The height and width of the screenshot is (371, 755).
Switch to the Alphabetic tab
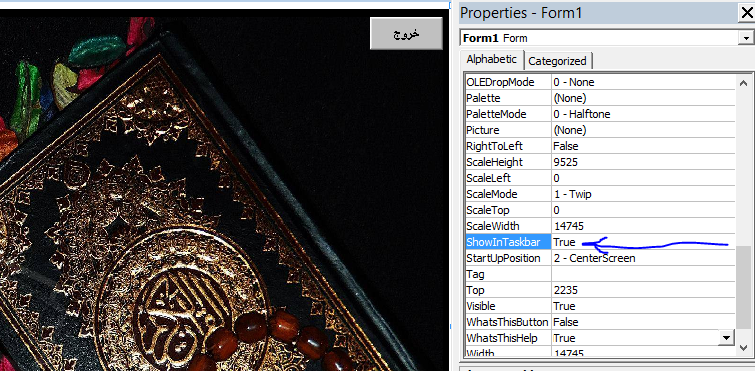click(x=492, y=60)
